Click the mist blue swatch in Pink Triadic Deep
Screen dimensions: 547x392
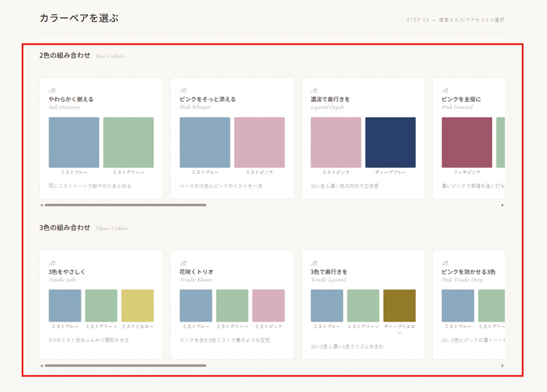[457, 305]
